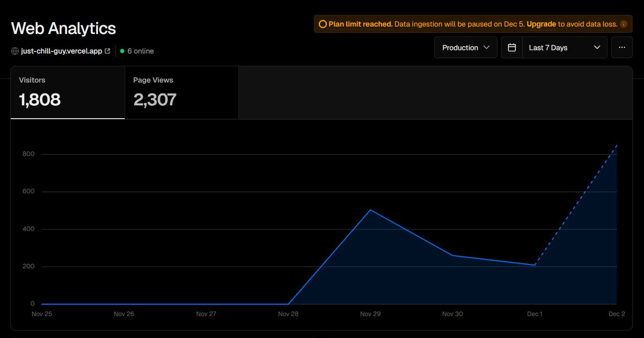Screen dimensions: 644x338
Task: Select the Visitors metric tab
Action: (x=68, y=92)
